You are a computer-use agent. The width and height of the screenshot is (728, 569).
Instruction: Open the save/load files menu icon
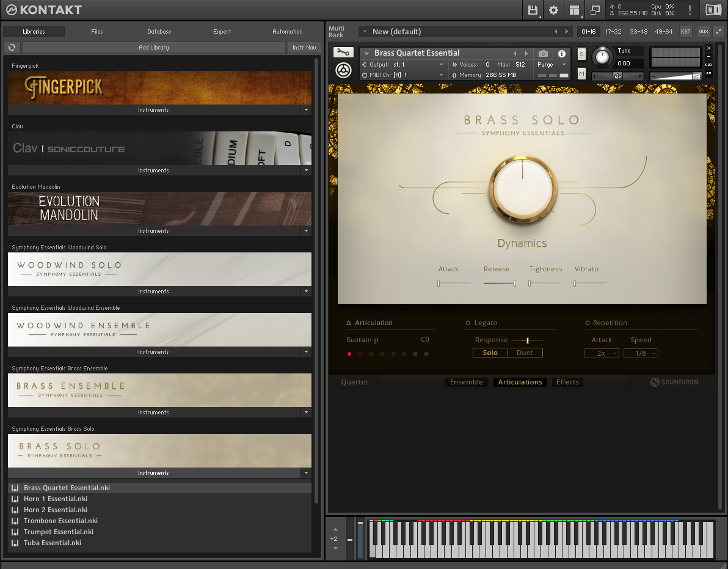click(533, 10)
